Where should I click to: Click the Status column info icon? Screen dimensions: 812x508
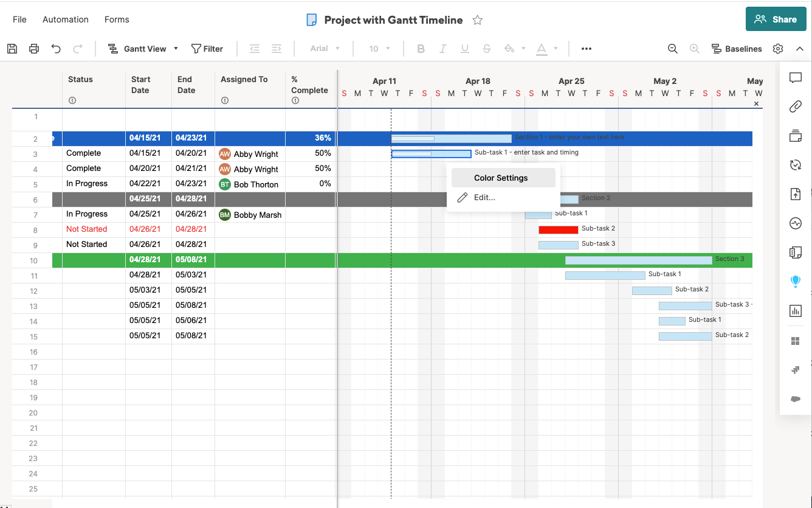(x=72, y=100)
